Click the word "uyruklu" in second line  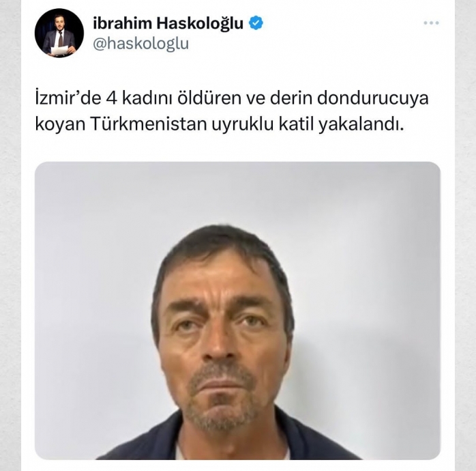(x=242, y=125)
